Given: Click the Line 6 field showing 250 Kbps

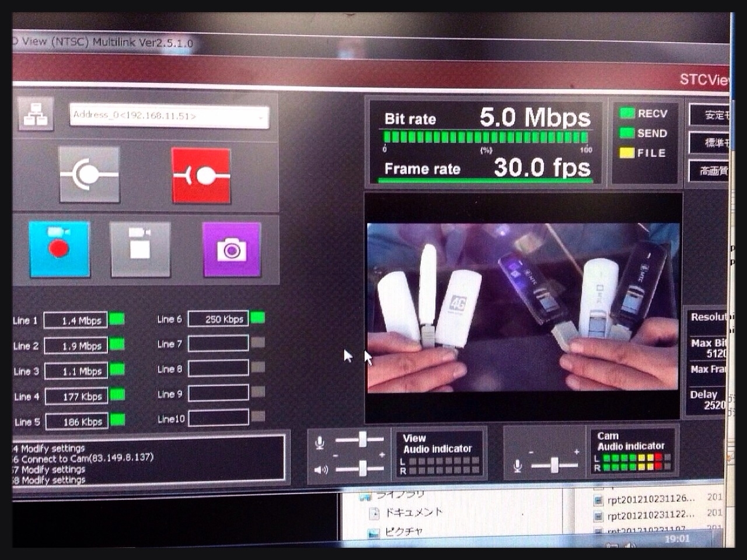Looking at the screenshot, I should pyautogui.click(x=218, y=318).
